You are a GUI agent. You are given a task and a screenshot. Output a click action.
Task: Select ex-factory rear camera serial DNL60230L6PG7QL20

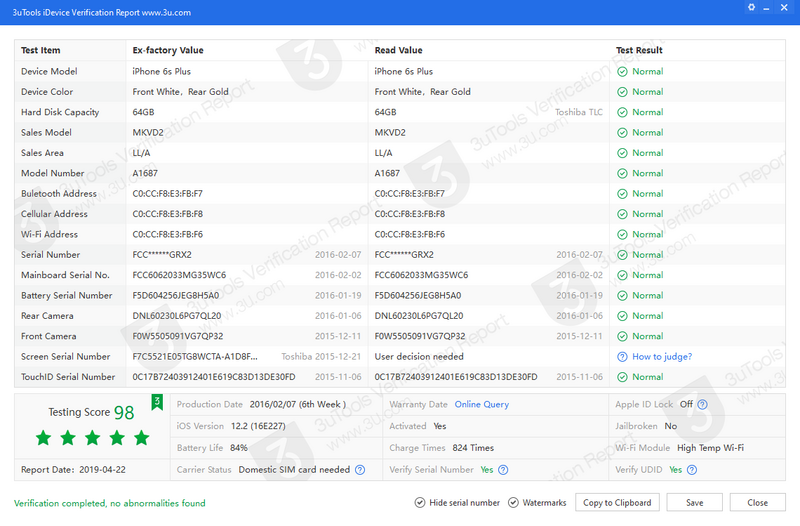coord(177,316)
